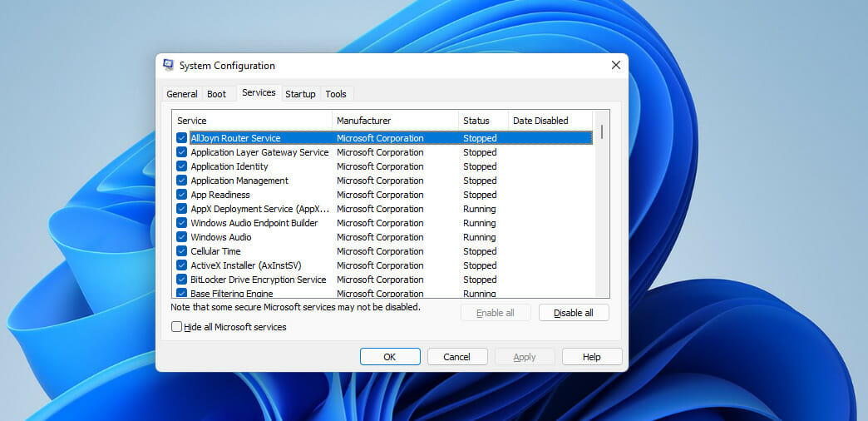The image size is (868, 421).
Task: Uncheck the Windows Audio service checkbox
Action: pos(181,237)
